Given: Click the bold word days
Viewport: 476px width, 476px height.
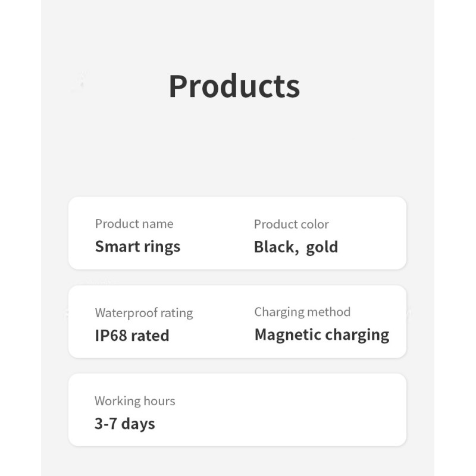Looking at the screenshot, I should (x=139, y=424).
